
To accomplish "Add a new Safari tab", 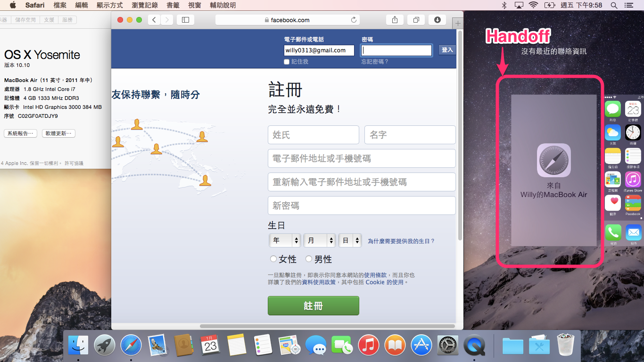I will (457, 23).
